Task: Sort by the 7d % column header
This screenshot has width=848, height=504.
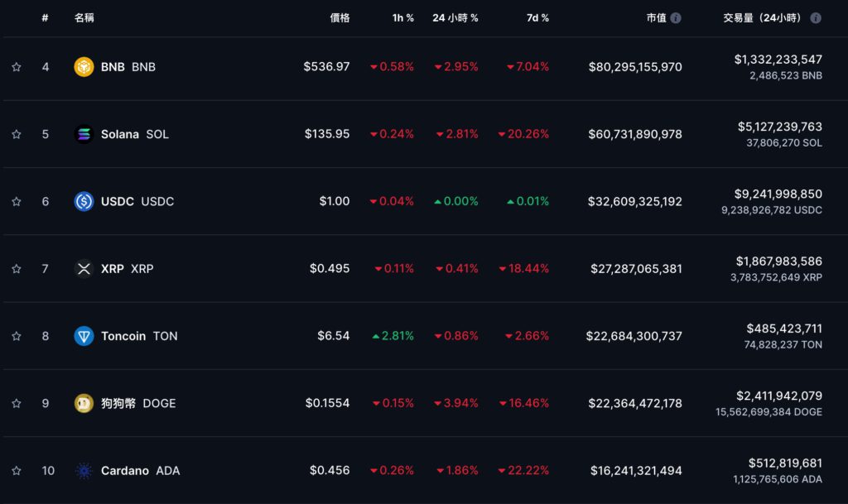Action: pyautogui.click(x=537, y=17)
